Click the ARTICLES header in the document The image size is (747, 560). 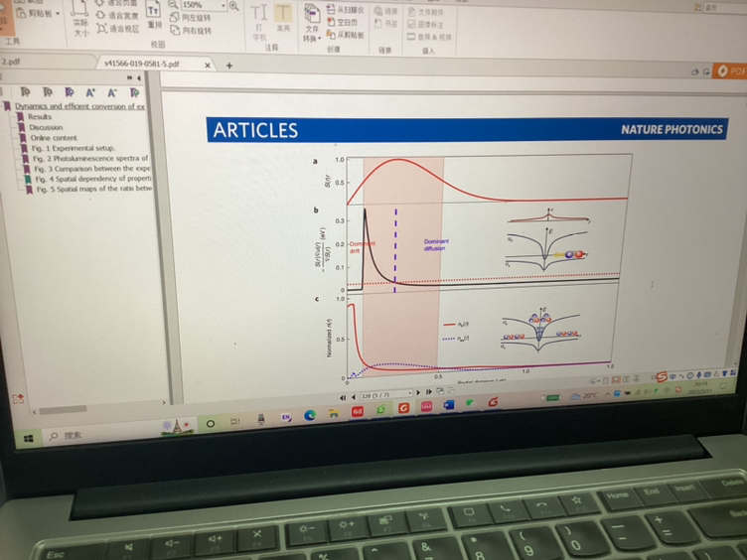256,130
